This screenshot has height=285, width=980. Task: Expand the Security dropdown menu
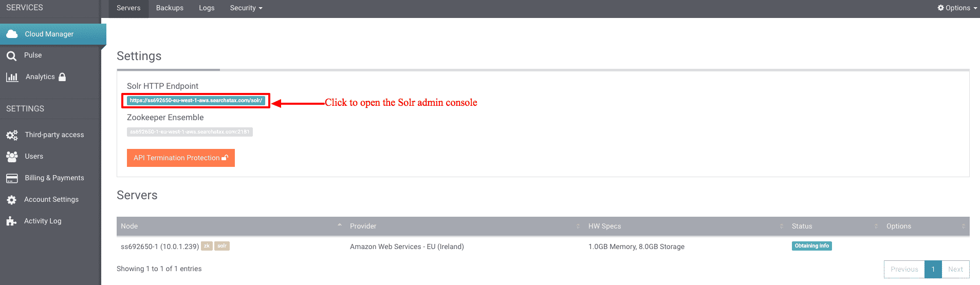tap(246, 8)
